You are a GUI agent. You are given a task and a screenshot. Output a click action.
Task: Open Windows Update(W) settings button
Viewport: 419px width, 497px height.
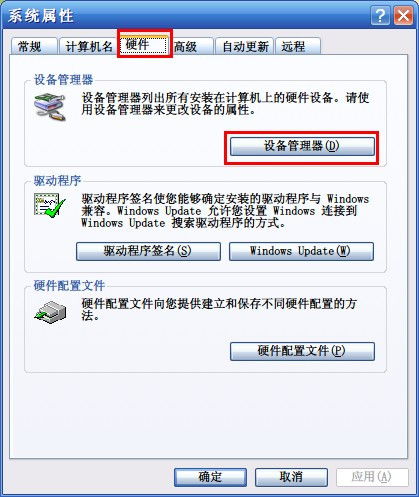[301, 251]
